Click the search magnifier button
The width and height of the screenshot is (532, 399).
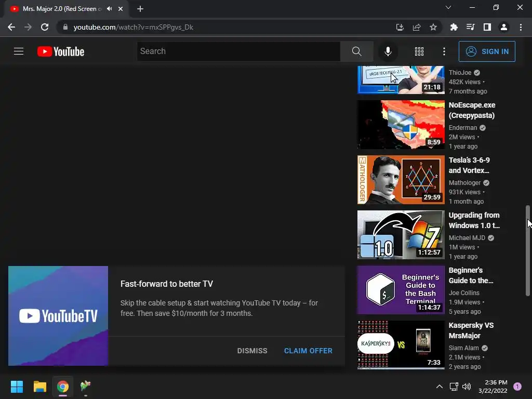[356, 51]
